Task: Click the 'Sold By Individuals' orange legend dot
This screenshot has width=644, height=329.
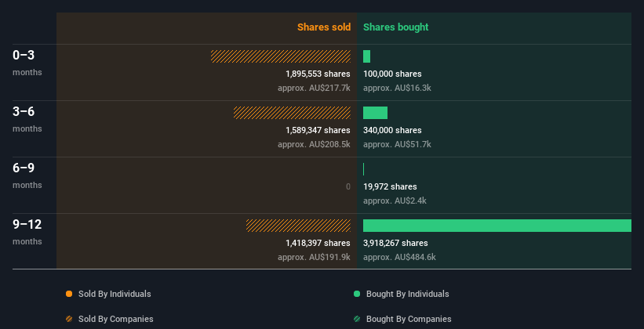Action: pyautogui.click(x=69, y=294)
